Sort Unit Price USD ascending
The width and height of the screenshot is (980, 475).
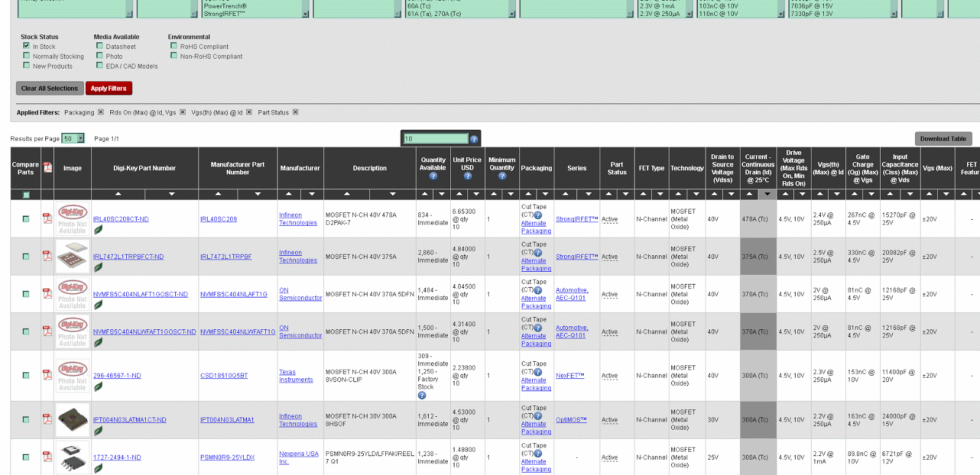459,194
